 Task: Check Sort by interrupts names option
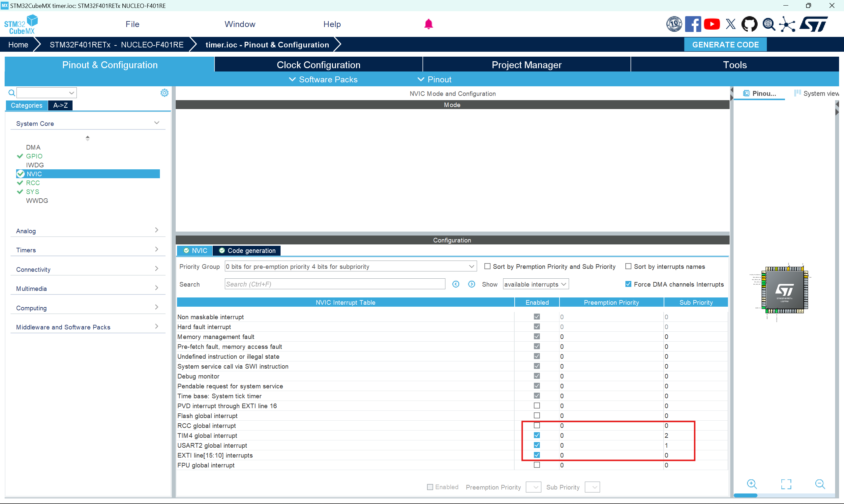[628, 266]
